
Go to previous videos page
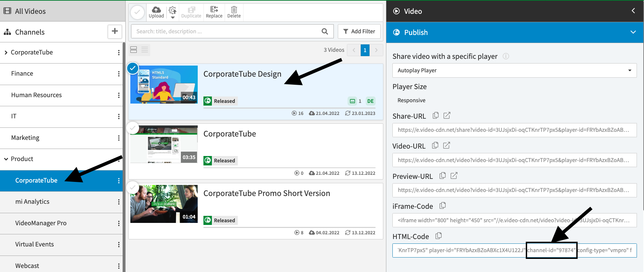click(354, 50)
